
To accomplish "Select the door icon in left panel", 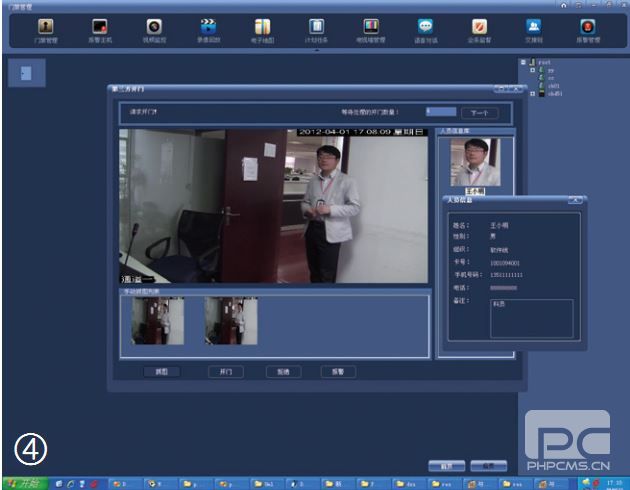I will 25,72.
